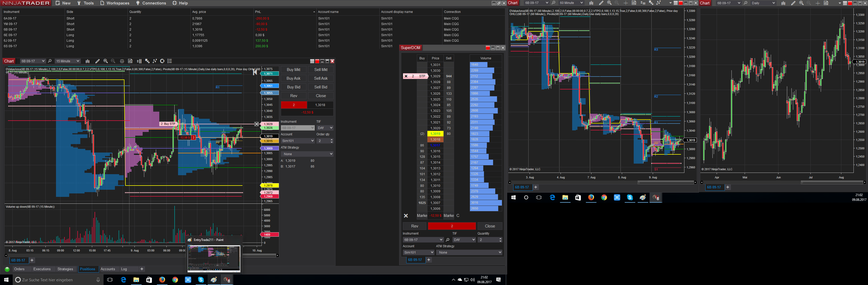
Task: Open drawing tools pencil in Daily chart
Action: (793, 3)
